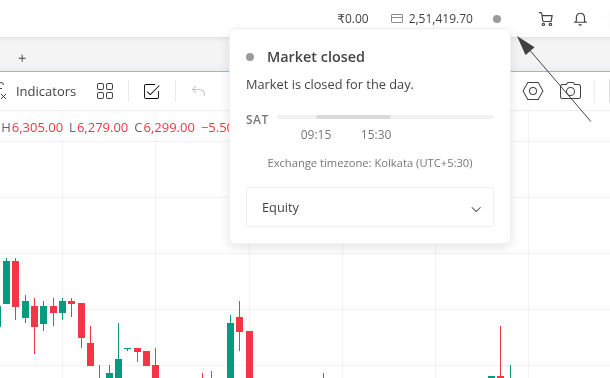Add new chart tab with plus
Image resolution: width=610 pixels, height=378 pixels.
click(22, 58)
